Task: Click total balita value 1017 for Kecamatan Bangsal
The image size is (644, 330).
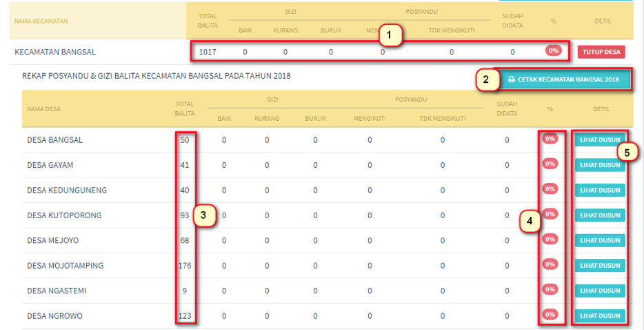Action: point(207,52)
